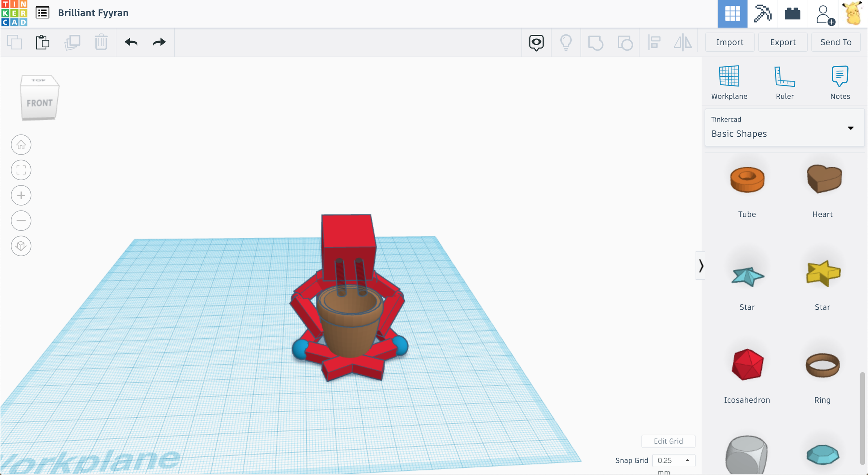Open Brick view mode

(792, 14)
